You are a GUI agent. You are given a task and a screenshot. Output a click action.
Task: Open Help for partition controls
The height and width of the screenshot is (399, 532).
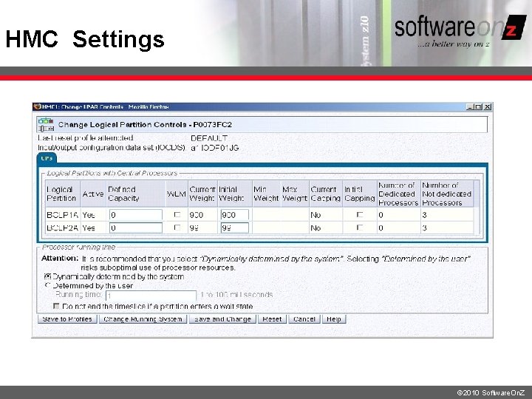pos(334,319)
